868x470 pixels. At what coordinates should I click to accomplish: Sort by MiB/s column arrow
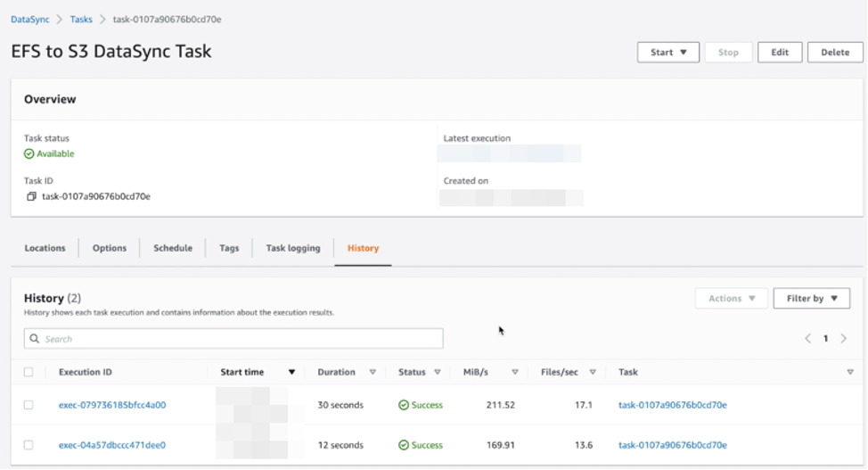515,372
